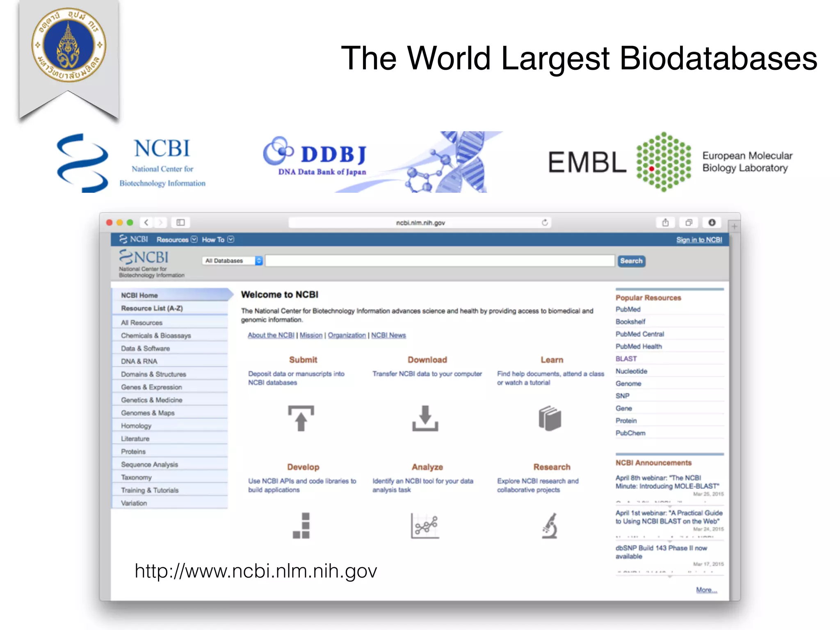Open Literature sidebar item
The height and width of the screenshot is (630, 840).
170,438
